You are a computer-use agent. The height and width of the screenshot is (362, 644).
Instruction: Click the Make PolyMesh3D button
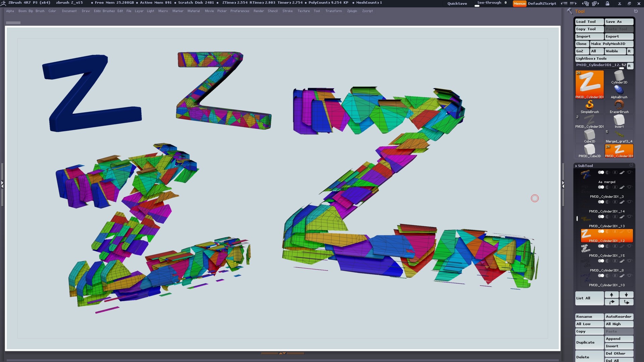coord(611,44)
